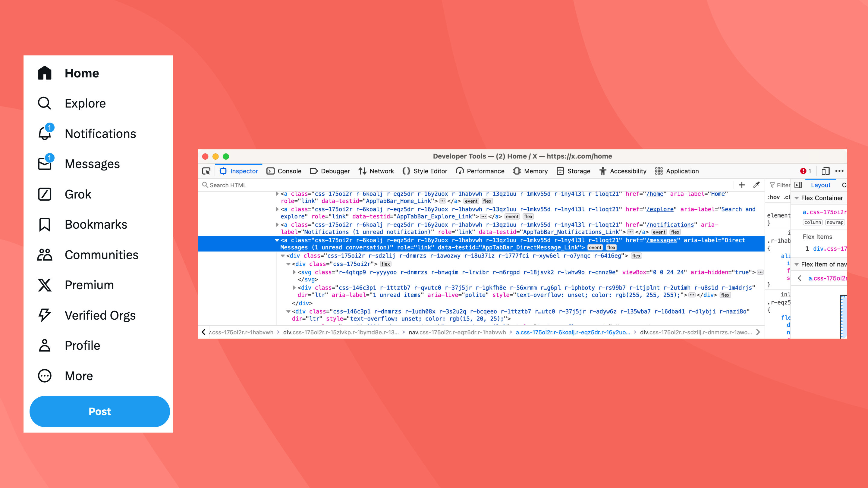Click inside the Search HTML field
Viewport: 868px width, 488px height.
coord(236,185)
